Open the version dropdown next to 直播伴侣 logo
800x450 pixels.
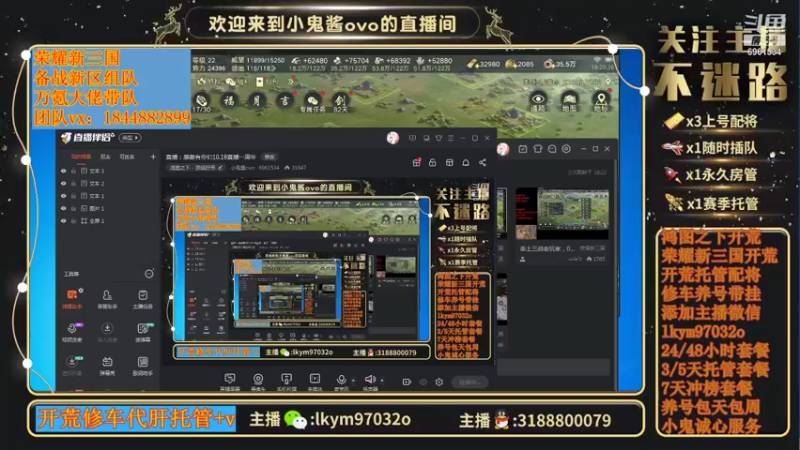(x=130, y=138)
